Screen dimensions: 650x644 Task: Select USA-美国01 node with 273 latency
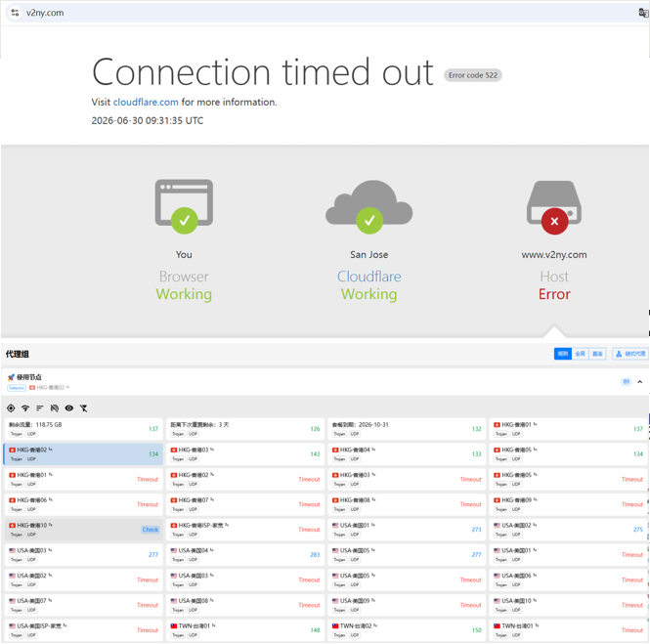point(407,530)
